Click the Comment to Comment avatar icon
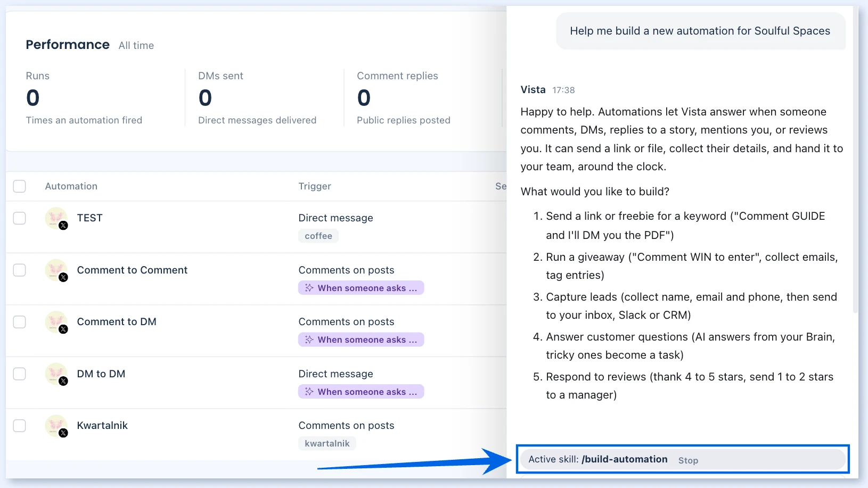This screenshot has width=868, height=488. 56,270
